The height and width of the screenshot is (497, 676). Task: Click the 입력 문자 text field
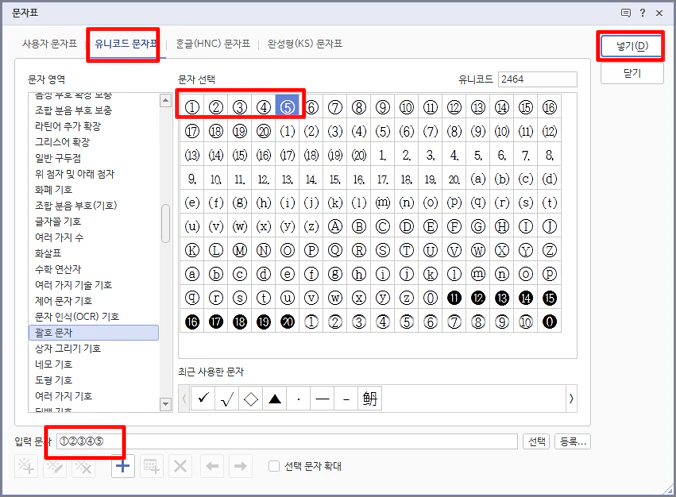(x=286, y=441)
